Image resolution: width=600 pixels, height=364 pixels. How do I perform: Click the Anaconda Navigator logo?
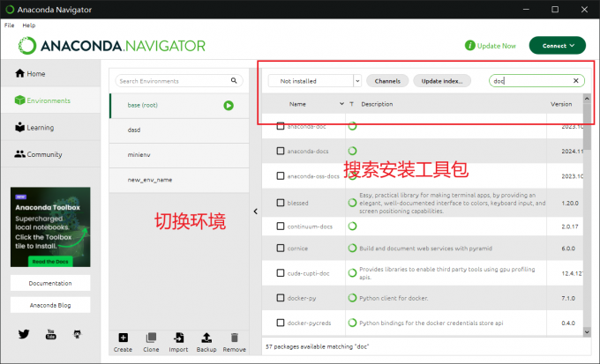click(x=112, y=46)
